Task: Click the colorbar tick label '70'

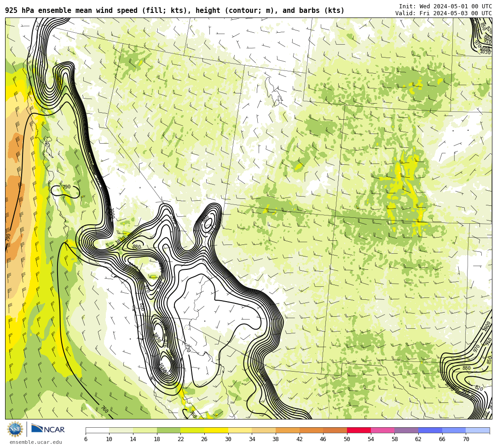Action: coord(466,439)
